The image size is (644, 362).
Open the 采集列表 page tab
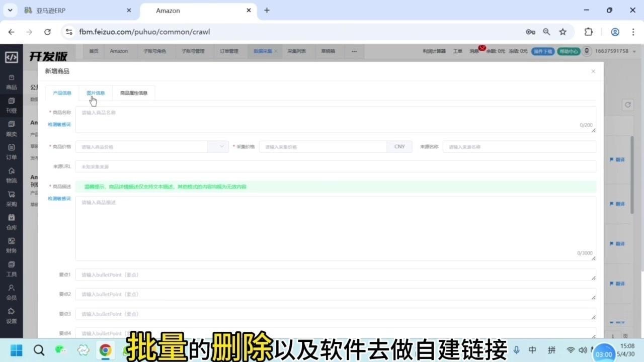[x=296, y=51]
